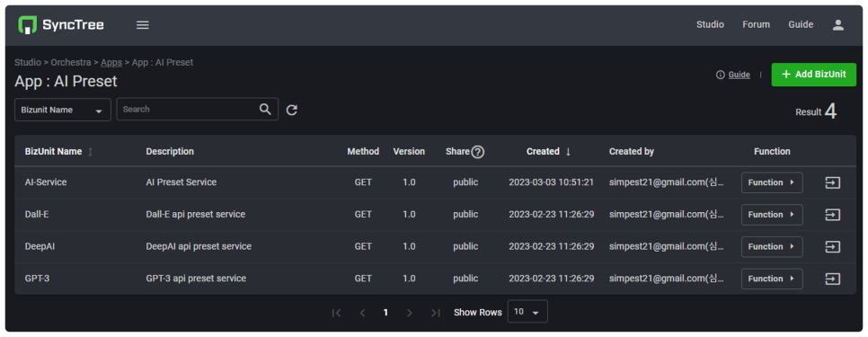Click the SyncTree logo
This screenshot has height=337, width=868.
pos(61,25)
